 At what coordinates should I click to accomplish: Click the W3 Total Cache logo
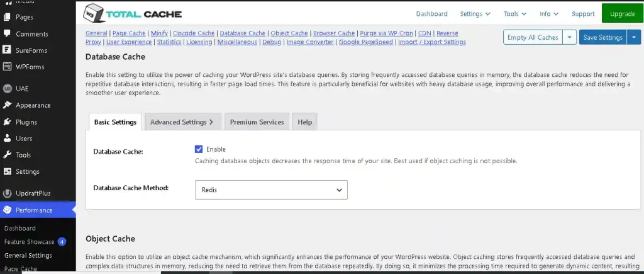pos(132,14)
